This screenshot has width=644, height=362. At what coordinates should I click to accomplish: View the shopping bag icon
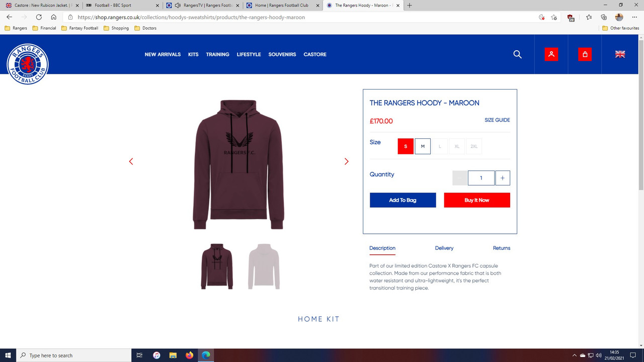click(585, 54)
